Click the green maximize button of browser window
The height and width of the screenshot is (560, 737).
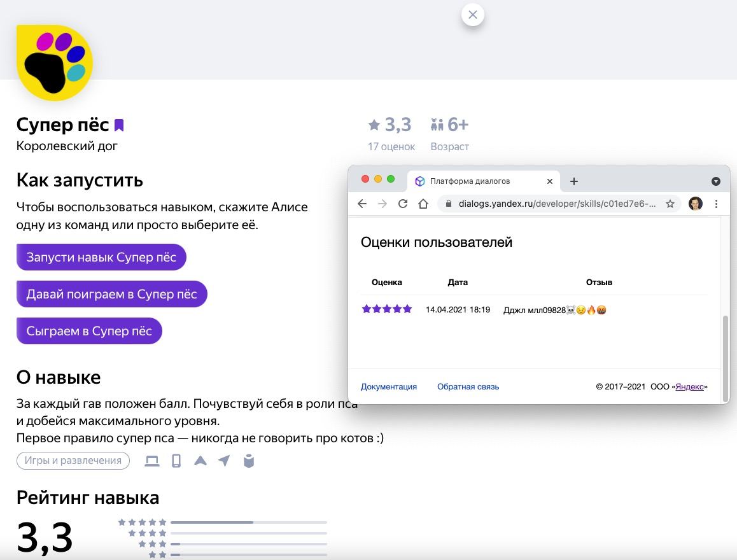tap(391, 179)
